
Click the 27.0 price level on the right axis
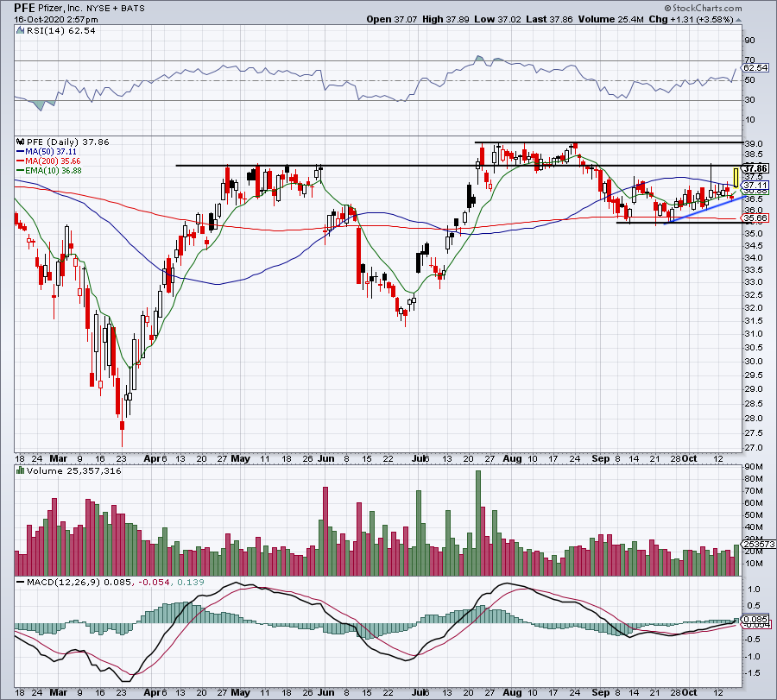(x=753, y=448)
